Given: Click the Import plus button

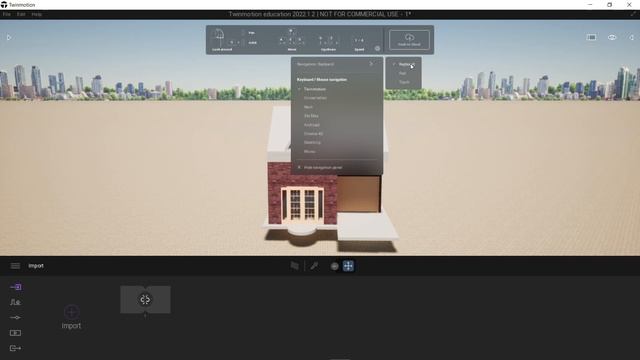Looking at the screenshot, I should [x=71, y=312].
